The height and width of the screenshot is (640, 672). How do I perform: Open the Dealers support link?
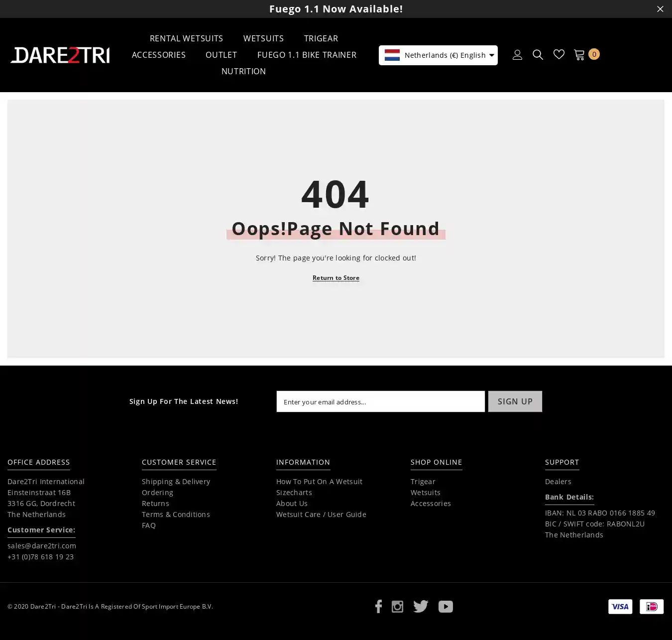(x=558, y=482)
